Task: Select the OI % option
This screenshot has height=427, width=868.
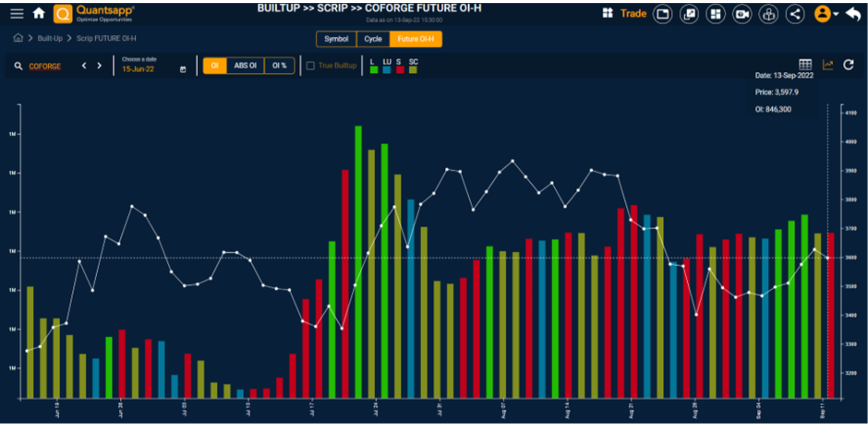Action: coord(279,66)
